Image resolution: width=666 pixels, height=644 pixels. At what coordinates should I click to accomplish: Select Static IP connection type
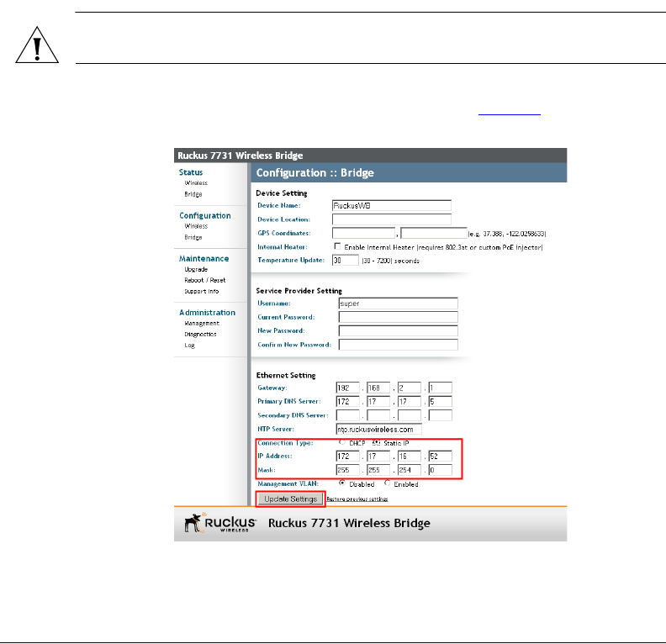click(x=376, y=443)
